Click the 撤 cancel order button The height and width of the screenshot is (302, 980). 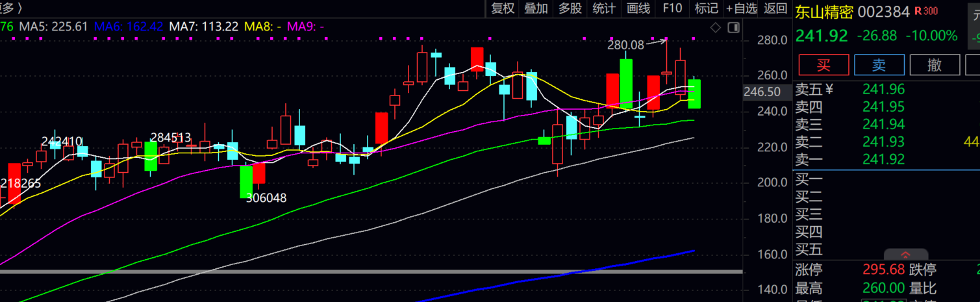(x=935, y=65)
